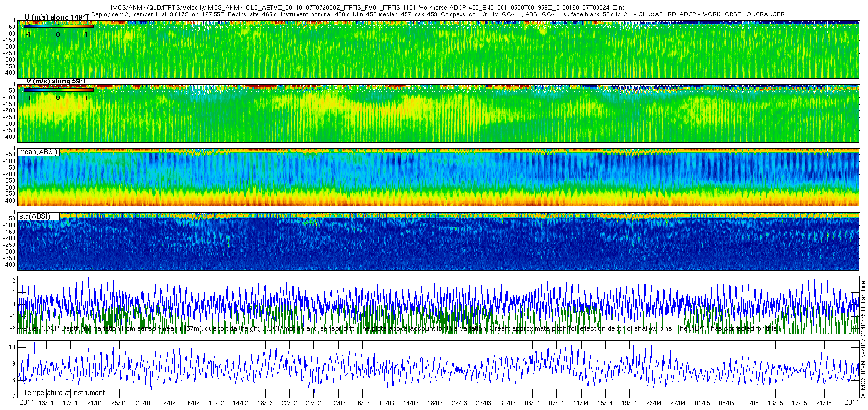Click the '15/04' date tick label

pyautogui.click(x=605, y=403)
